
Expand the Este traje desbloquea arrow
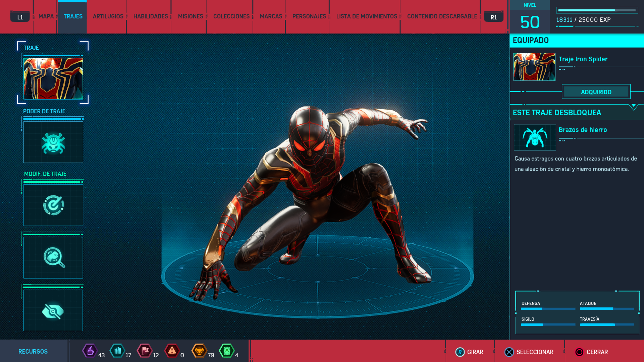point(633,107)
